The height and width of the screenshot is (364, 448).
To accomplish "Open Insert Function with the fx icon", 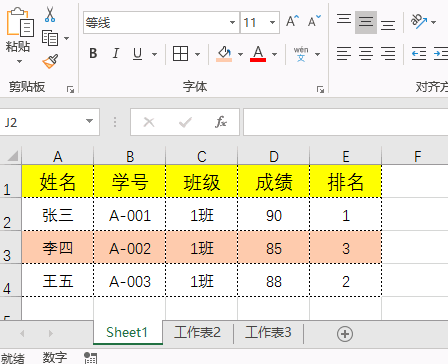I will (221, 122).
